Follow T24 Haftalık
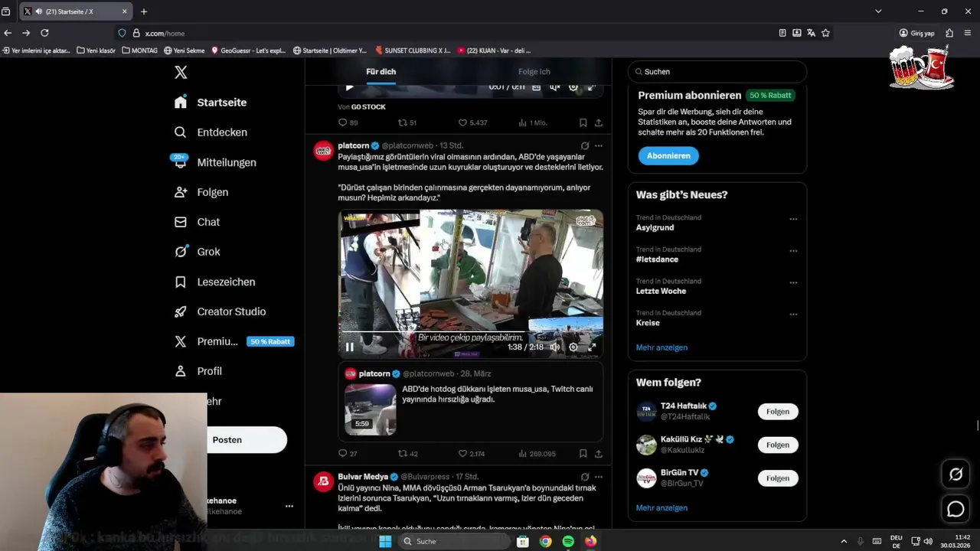This screenshot has width=980, height=551. tap(777, 412)
